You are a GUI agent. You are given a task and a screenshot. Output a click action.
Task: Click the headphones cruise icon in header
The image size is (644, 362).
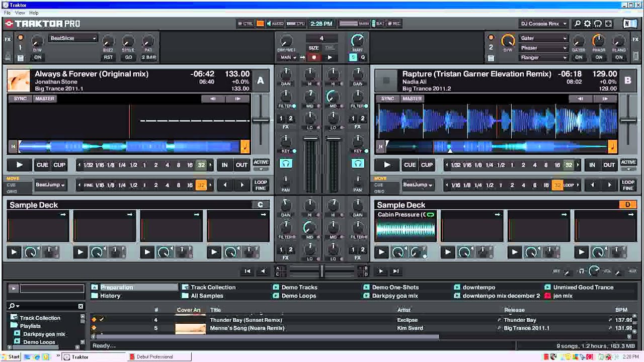(598, 24)
